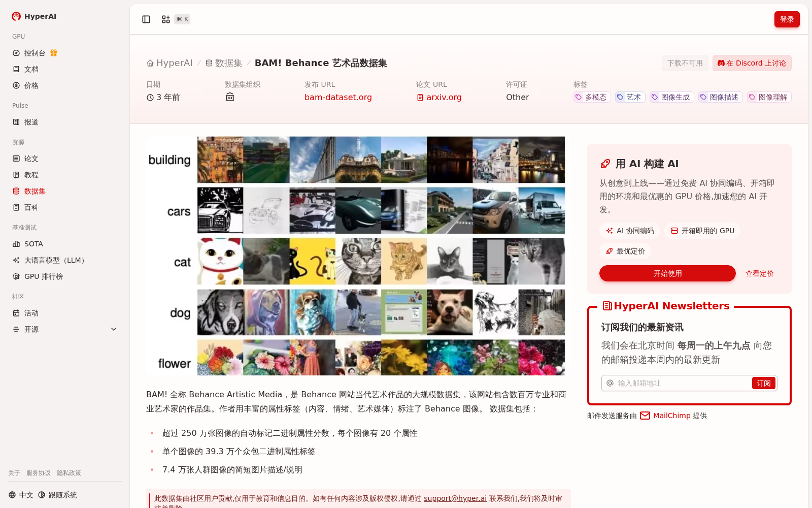The height and width of the screenshot is (508, 812).
Task: Select the 多模态 tag
Action: point(592,97)
